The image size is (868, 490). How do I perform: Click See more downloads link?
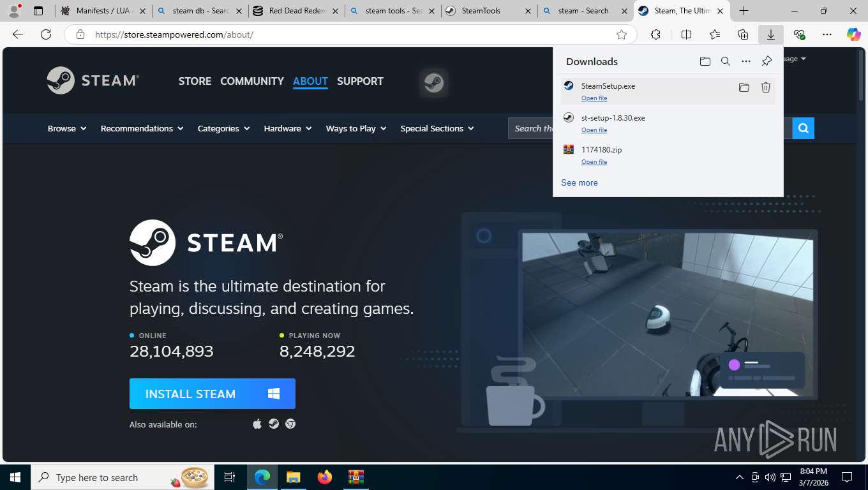click(x=580, y=182)
